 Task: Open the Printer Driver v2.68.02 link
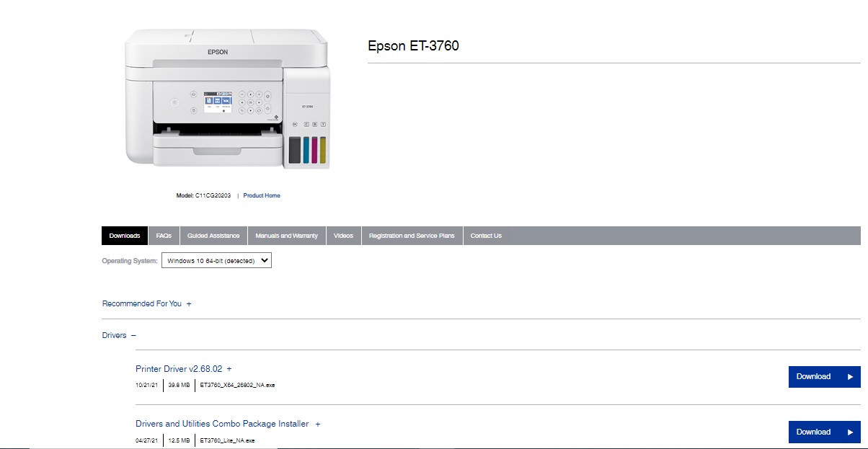pos(179,368)
